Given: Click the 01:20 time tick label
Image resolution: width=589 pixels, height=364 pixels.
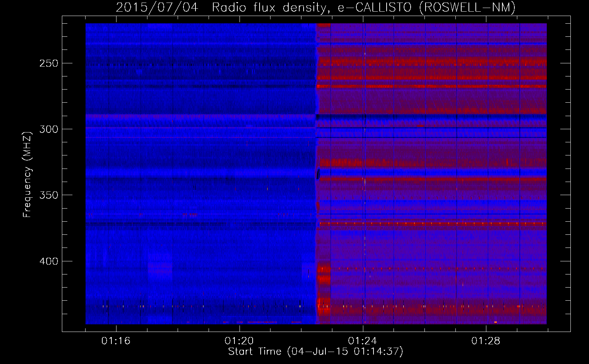Looking at the screenshot, I should [x=239, y=341].
